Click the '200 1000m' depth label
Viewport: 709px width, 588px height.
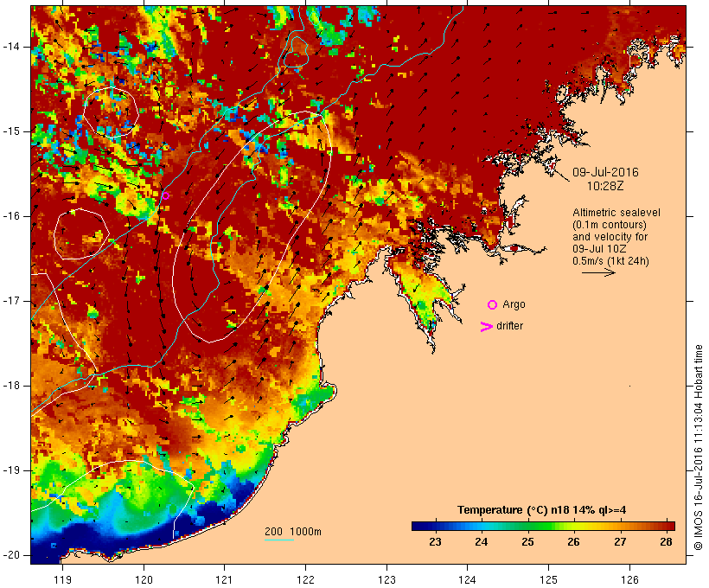click(293, 532)
